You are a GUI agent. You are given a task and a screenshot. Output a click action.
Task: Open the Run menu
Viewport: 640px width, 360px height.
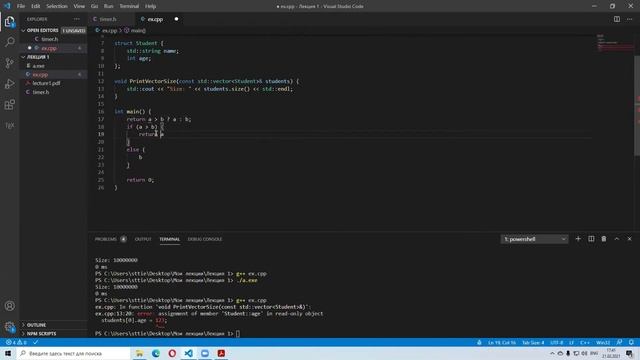[108, 6]
